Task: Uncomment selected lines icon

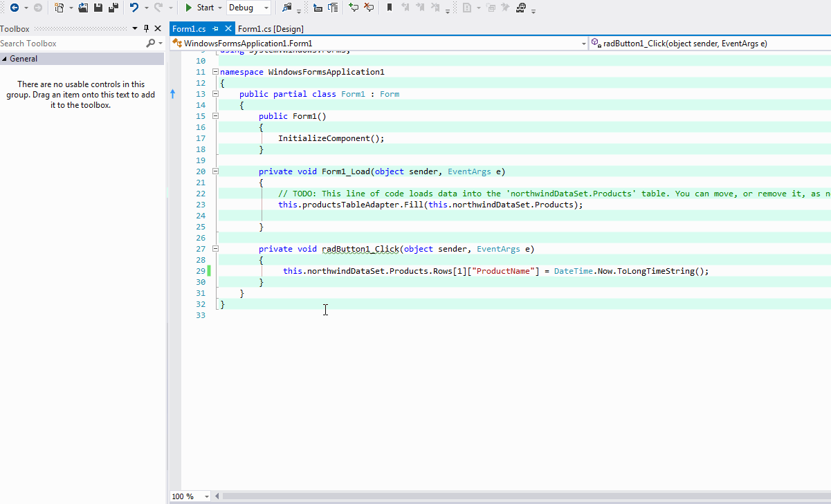Action: coord(369,8)
